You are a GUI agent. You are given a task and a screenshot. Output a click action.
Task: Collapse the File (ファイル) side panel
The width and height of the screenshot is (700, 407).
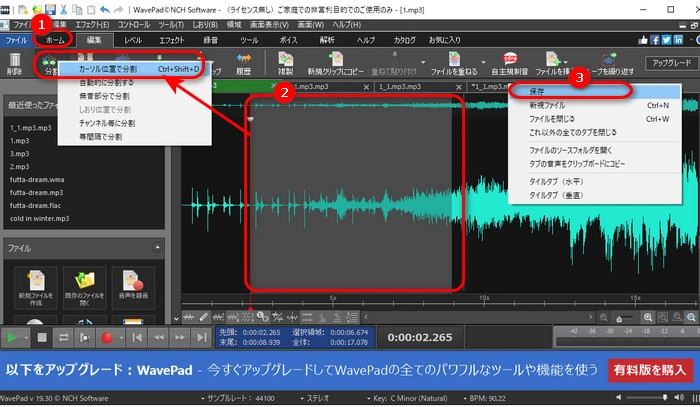(157, 247)
